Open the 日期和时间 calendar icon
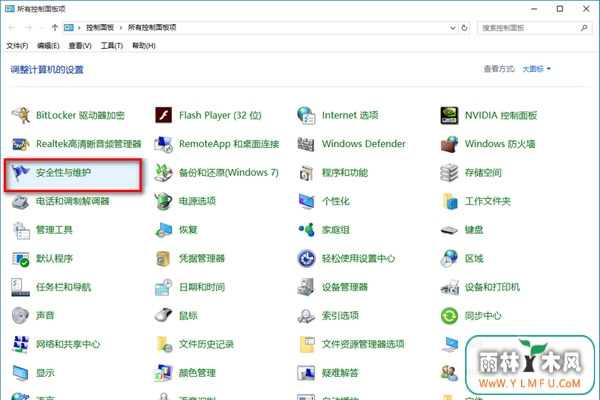 coord(163,287)
